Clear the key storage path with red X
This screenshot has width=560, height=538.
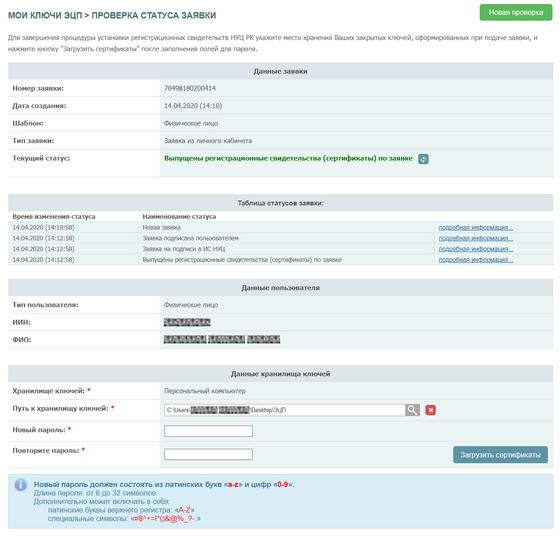click(431, 410)
